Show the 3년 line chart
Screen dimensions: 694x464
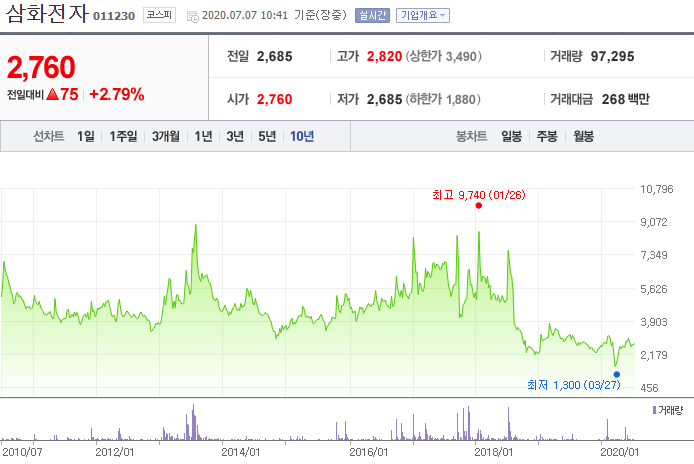[235, 136]
